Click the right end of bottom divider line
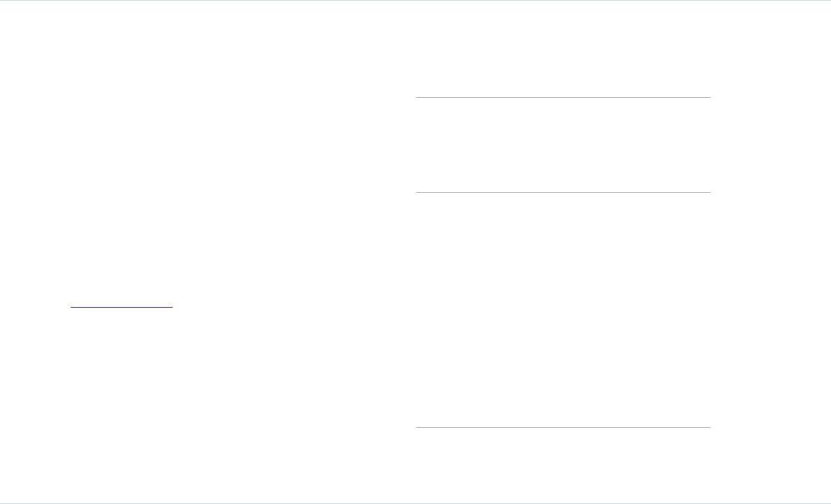 (709, 427)
